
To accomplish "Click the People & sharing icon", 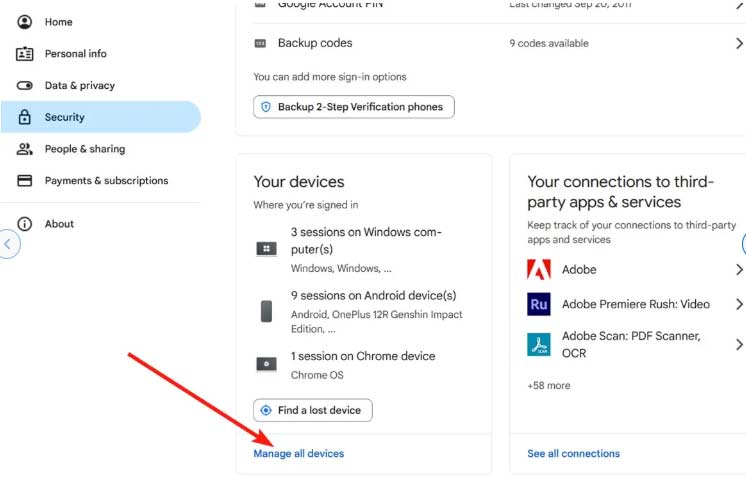I will pyautogui.click(x=25, y=149).
